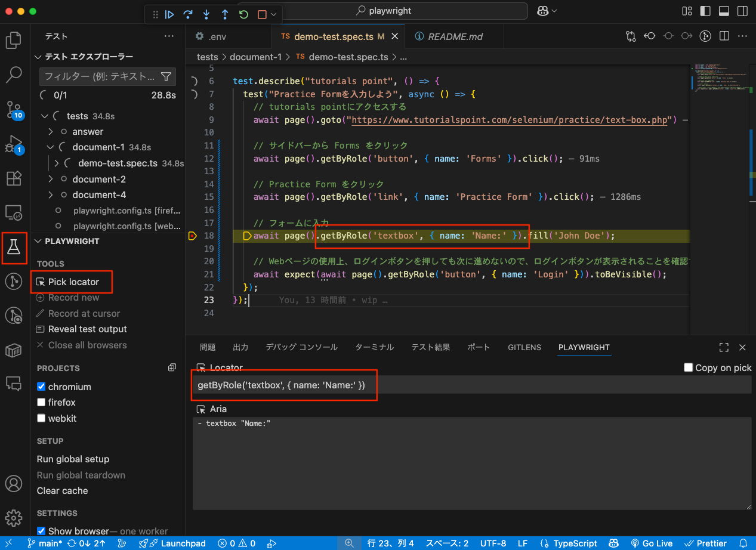Click Reveal test output

tap(87, 329)
